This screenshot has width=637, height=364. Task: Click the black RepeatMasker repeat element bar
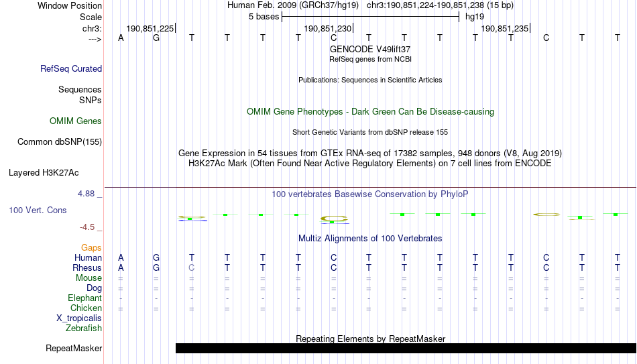click(406, 348)
